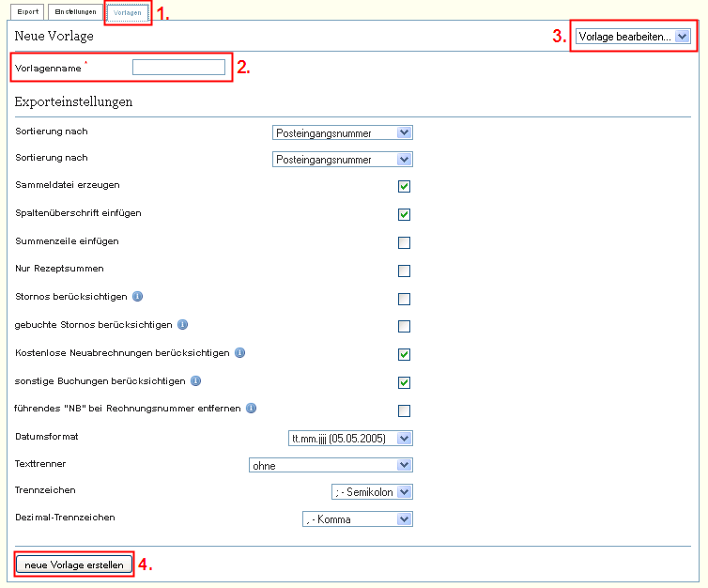Click neue Vorlage erstellen button
The height and width of the screenshot is (588, 708).
(74, 565)
